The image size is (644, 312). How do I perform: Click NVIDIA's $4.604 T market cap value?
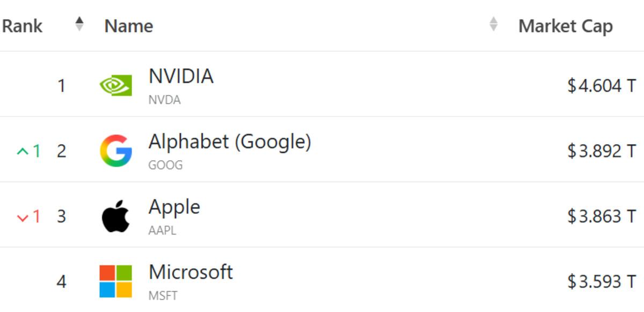tap(602, 85)
